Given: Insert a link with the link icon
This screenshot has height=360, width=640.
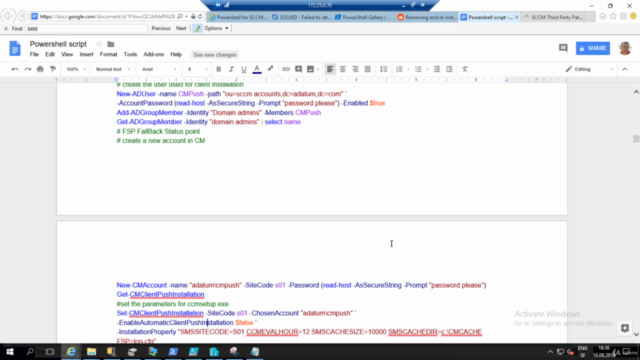Looking at the screenshot, I should click(x=286, y=69).
